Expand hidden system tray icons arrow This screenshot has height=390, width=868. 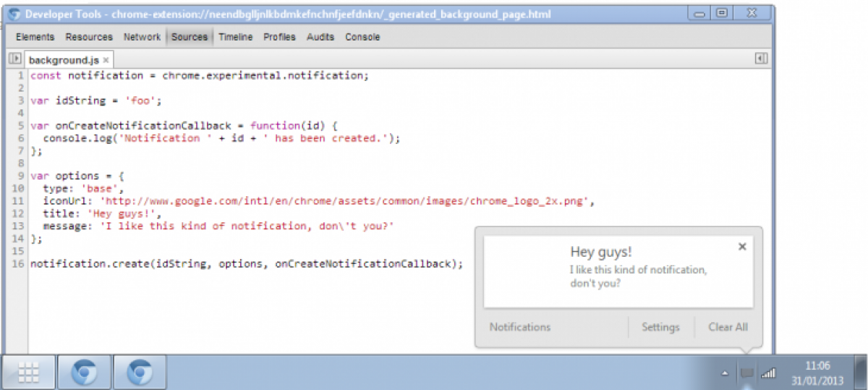coord(725,373)
